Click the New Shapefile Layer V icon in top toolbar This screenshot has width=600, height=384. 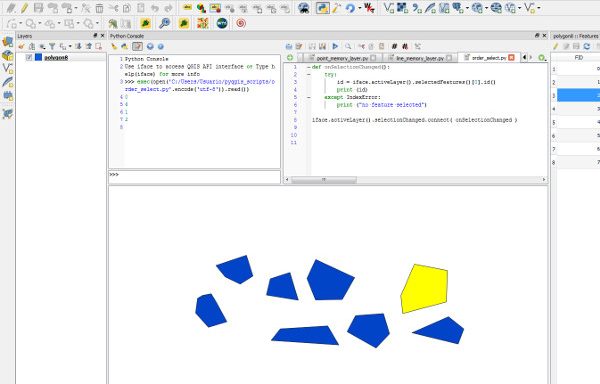pos(389,8)
